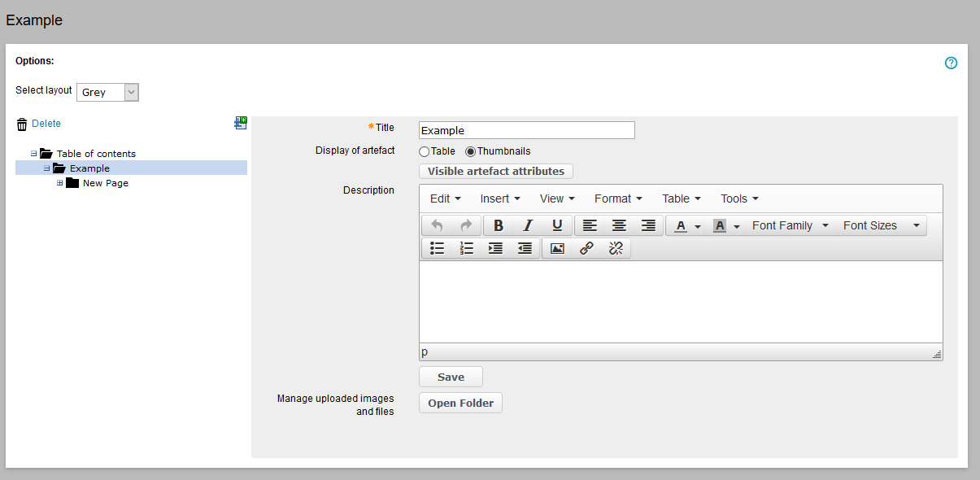Apply italic formatting in editor
Image resolution: width=980 pixels, height=480 pixels.
click(x=528, y=226)
